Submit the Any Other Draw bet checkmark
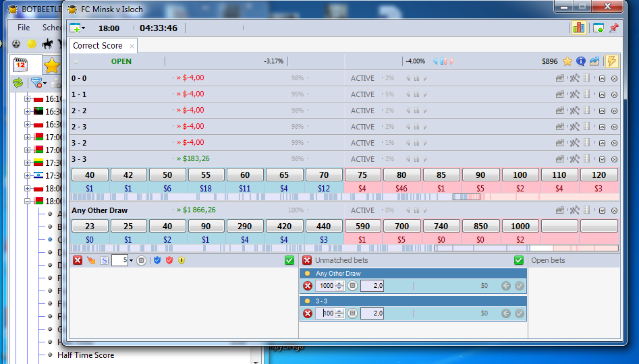639x364 pixels. [519, 286]
